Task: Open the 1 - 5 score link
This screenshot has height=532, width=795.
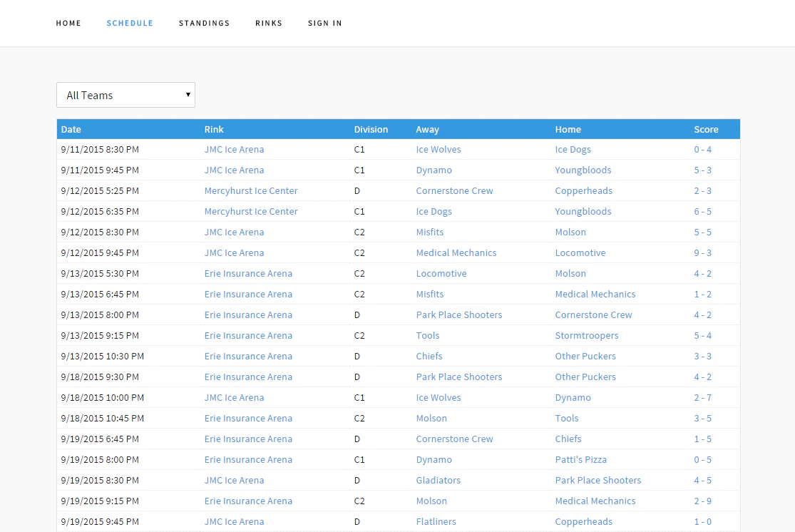Action: coord(703,439)
